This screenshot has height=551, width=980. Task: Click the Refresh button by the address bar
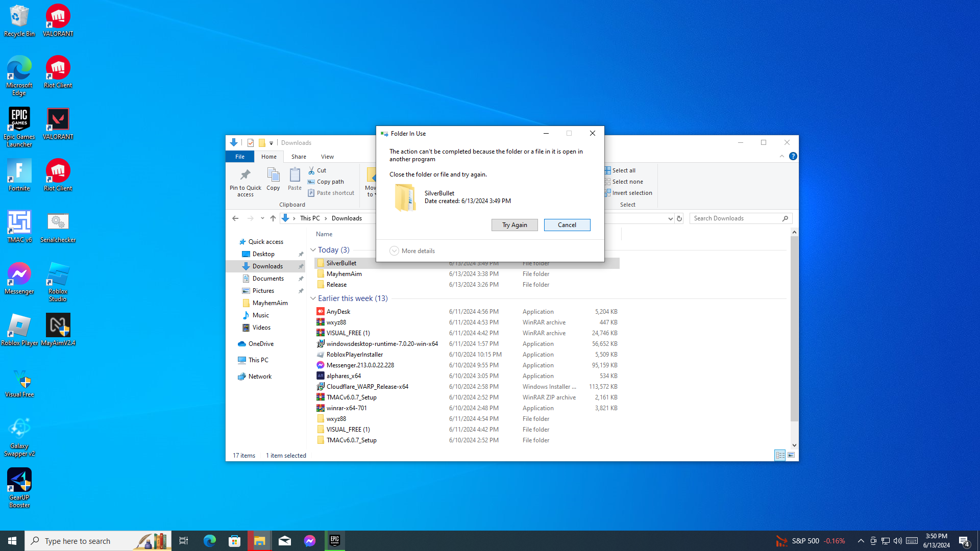coord(679,218)
